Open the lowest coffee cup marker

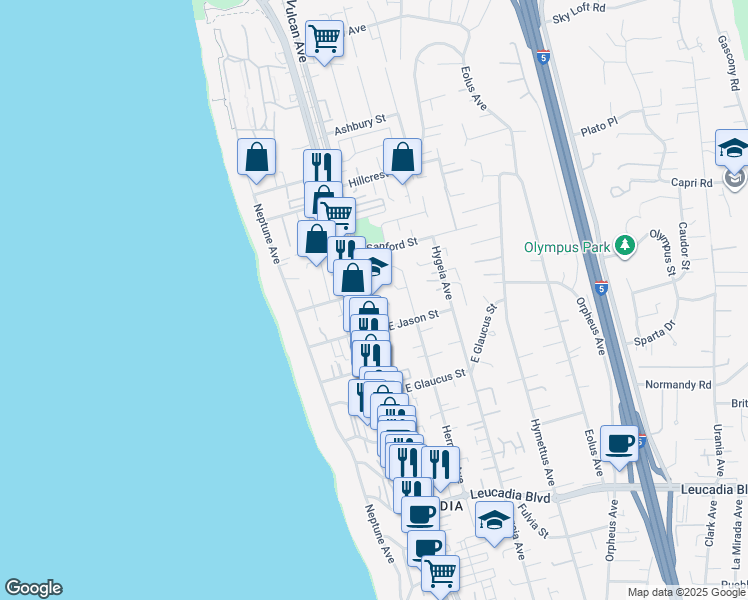[x=426, y=546]
